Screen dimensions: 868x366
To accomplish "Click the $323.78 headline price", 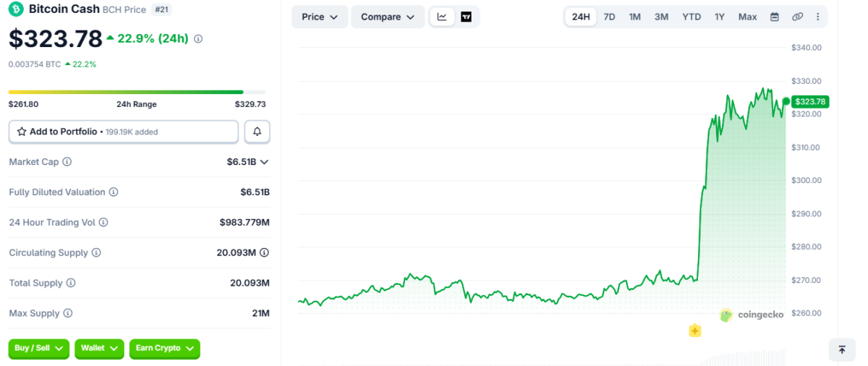I will (55, 38).
